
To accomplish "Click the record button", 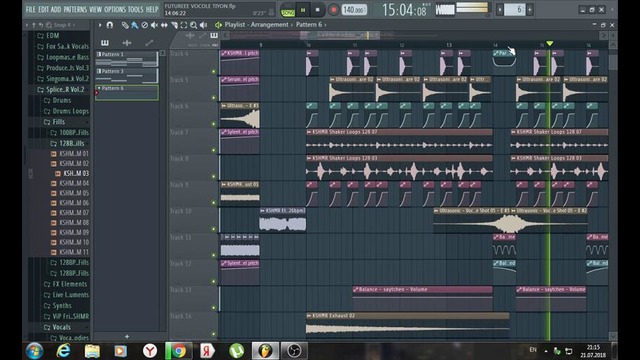I will click(x=333, y=10).
